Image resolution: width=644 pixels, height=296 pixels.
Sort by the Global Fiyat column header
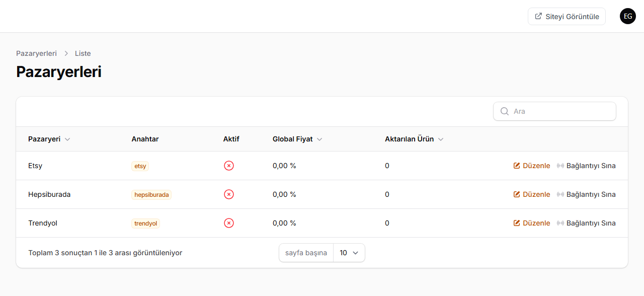297,139
